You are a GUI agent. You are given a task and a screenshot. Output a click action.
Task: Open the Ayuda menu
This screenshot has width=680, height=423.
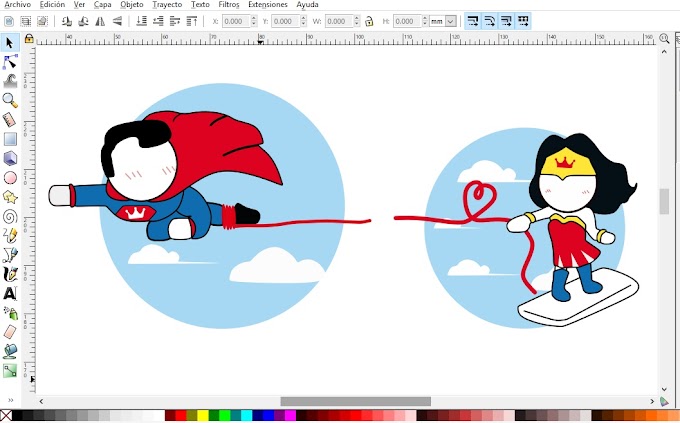point(307,5)
